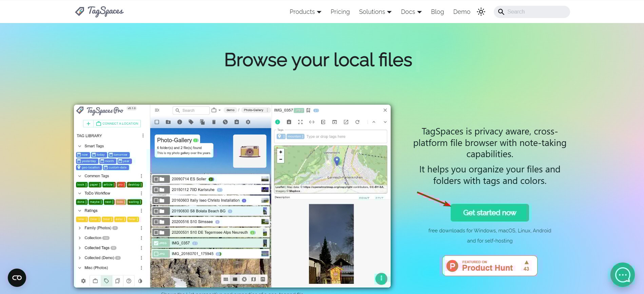
Task: Zoom in on the map with plus
Action: [280, 152]
